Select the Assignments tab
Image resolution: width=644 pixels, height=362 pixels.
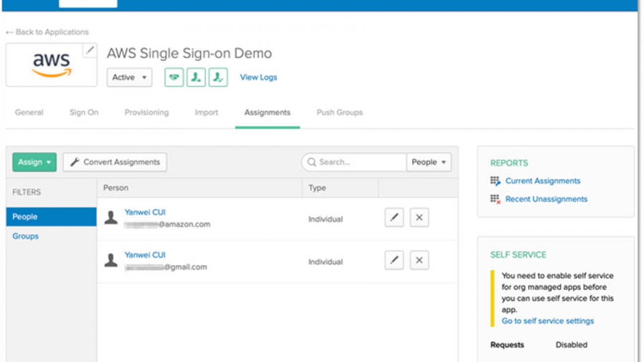coord(268,112)
